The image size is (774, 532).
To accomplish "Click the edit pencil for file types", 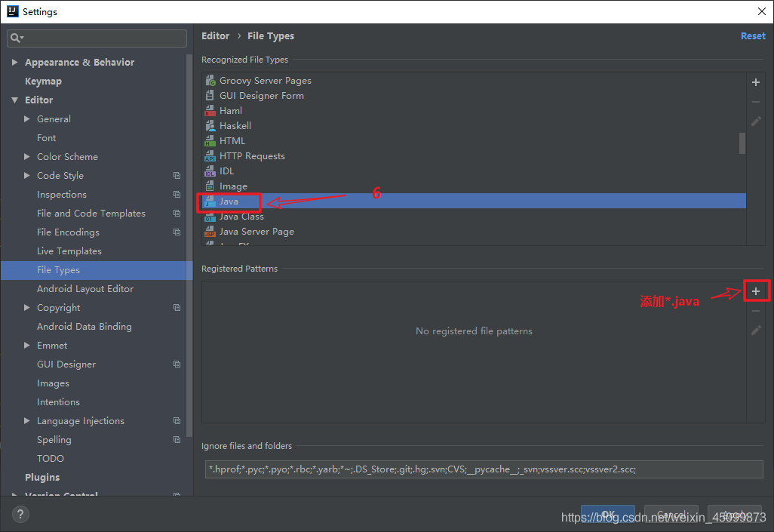I will (x=756, y=121).
